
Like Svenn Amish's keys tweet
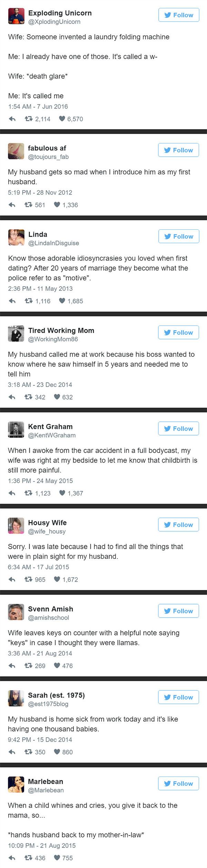57,666
